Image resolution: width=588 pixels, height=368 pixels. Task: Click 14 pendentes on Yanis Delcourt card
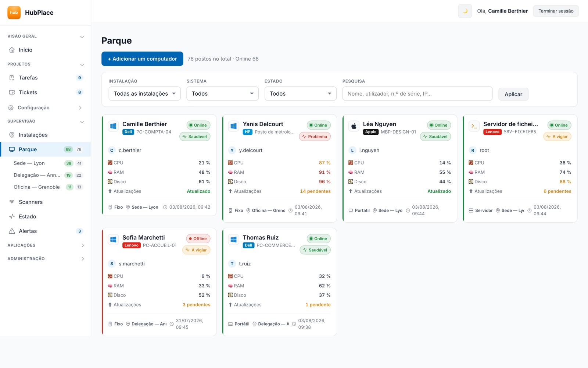(x=315, y=191)
